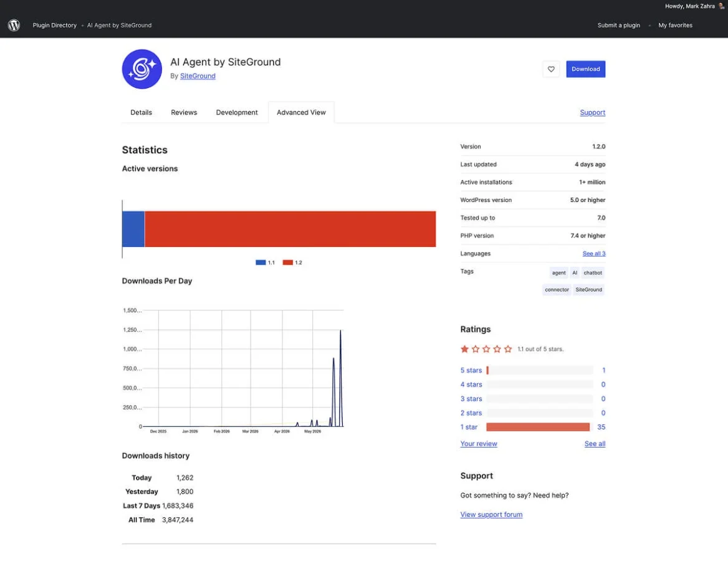The width and height of the screenshot is (728, 561).
Task: Click the All Time 3,847,244 downloads value
Action: coord(178,520)
